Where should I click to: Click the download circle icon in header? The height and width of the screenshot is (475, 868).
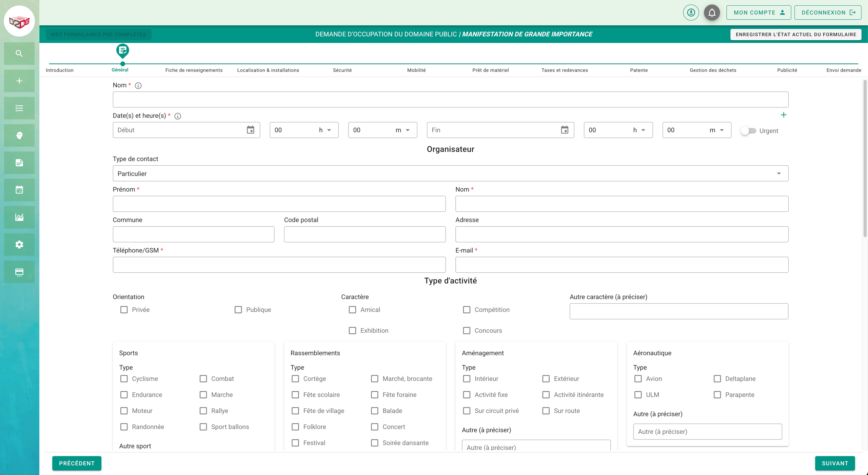(691, 13)
